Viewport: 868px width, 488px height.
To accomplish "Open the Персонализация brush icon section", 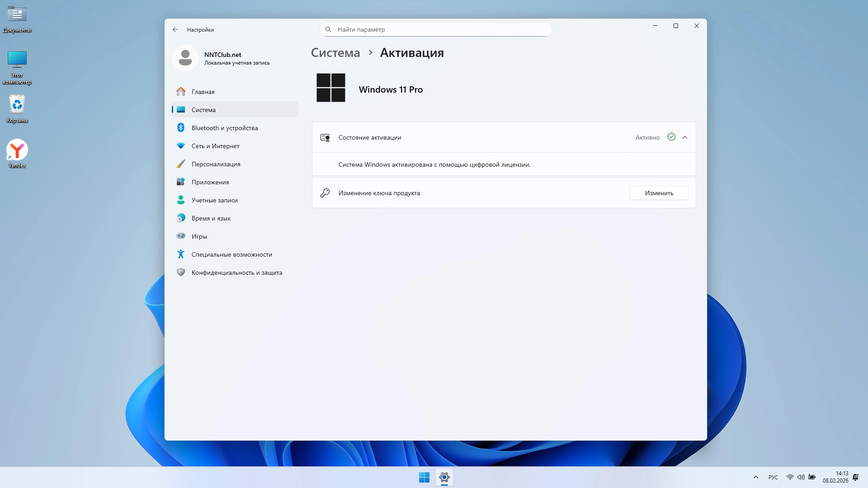I will (216, 164).
